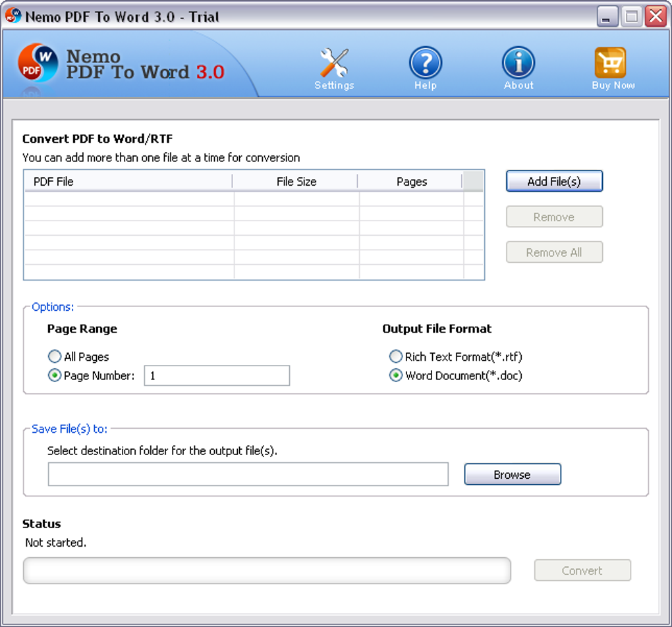Image resolution: width=672 pixels, height=627 pixels.
Task: Click the File Size column header
Action: tap(295, 181)
